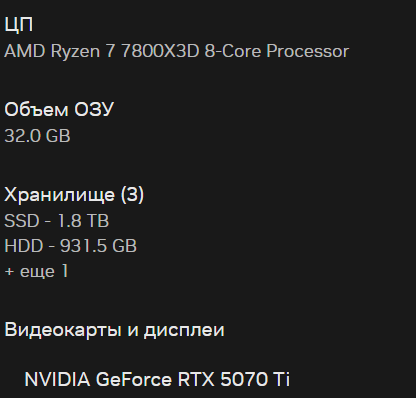The width and height of the screenshot is (416, 398).
Task: Click the 'Хранилище (3)' heading
Action: click(x=74, y=195)
